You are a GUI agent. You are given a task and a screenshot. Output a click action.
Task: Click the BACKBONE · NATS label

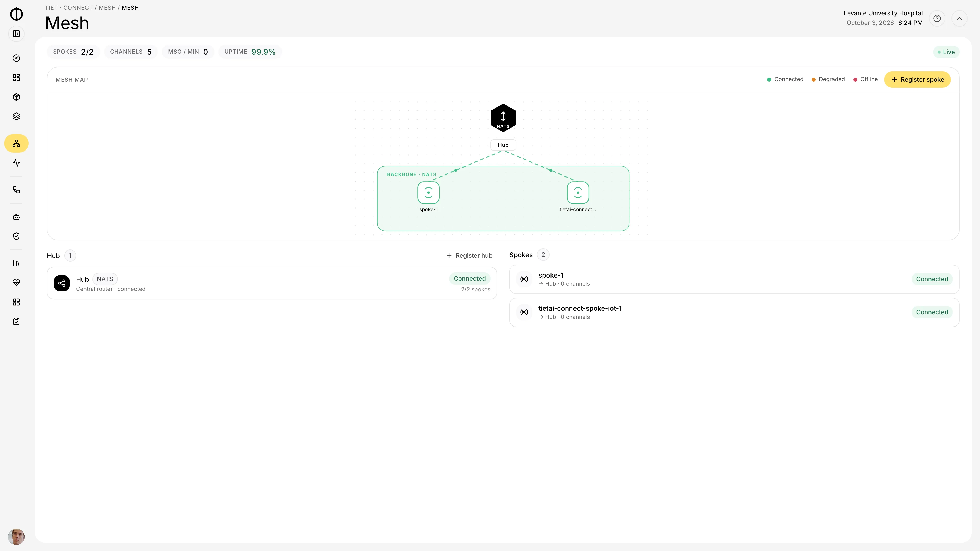tap(412, 174)
